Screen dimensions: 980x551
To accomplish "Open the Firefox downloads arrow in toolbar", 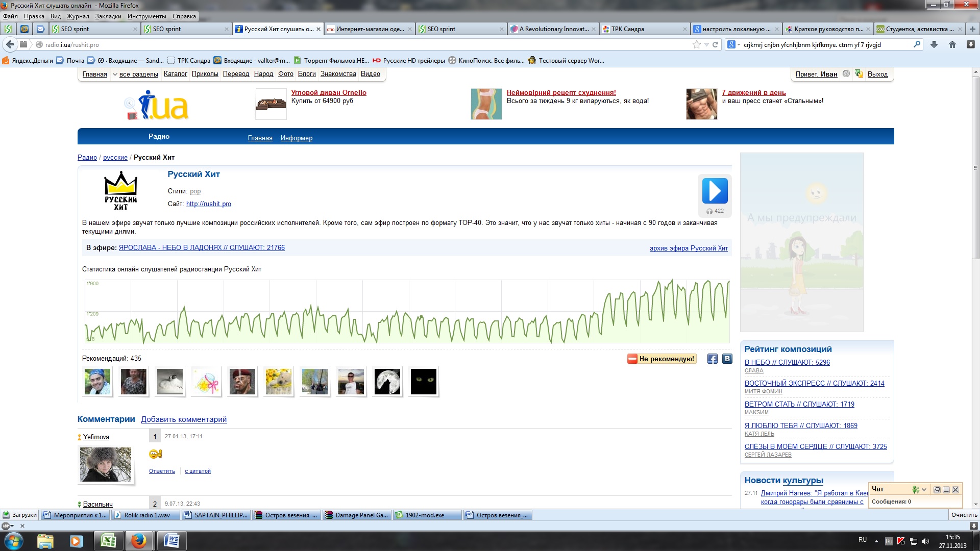I will click(x=934, y=44).
